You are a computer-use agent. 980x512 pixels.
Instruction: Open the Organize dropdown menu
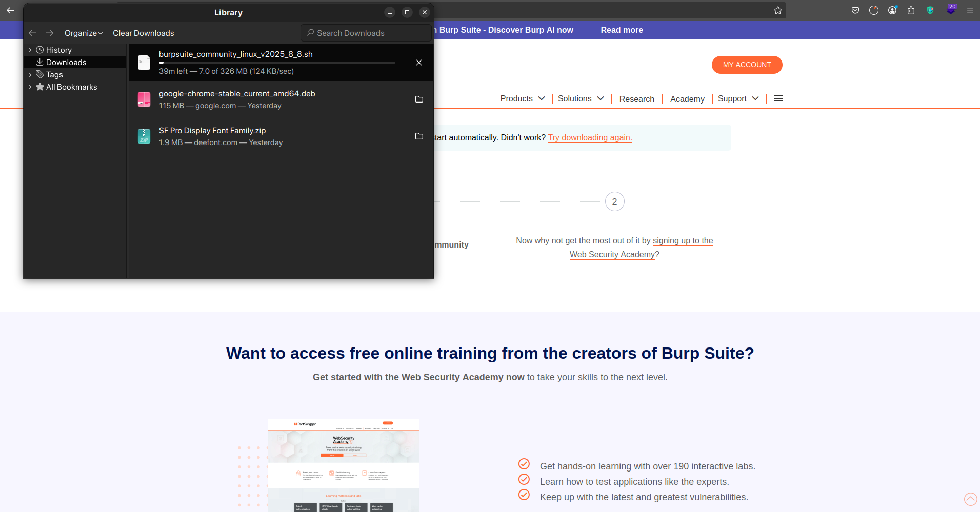(83, 33)
